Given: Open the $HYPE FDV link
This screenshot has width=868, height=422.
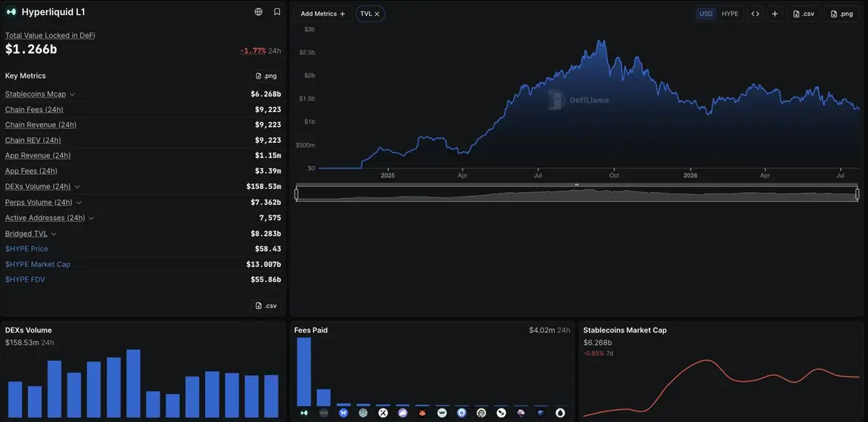Looking at the screenshot, I should [x=25, y=280].
